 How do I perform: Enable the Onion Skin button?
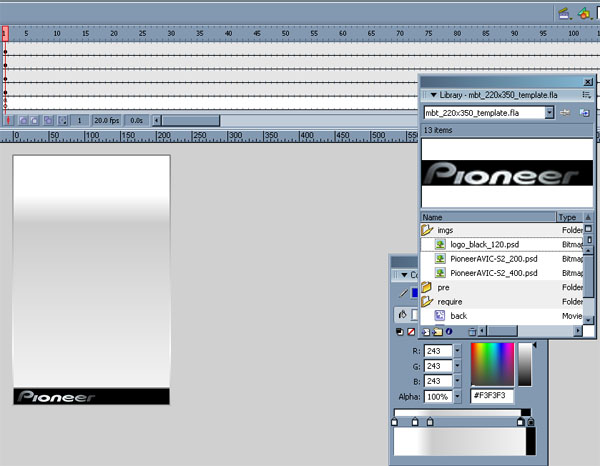[23, 121]
